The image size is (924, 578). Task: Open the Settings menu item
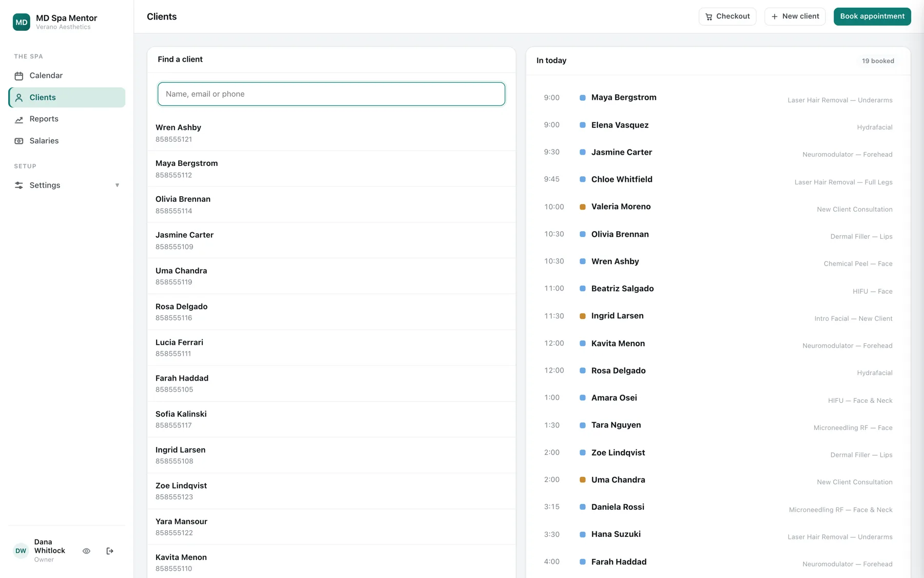(67, 185)
